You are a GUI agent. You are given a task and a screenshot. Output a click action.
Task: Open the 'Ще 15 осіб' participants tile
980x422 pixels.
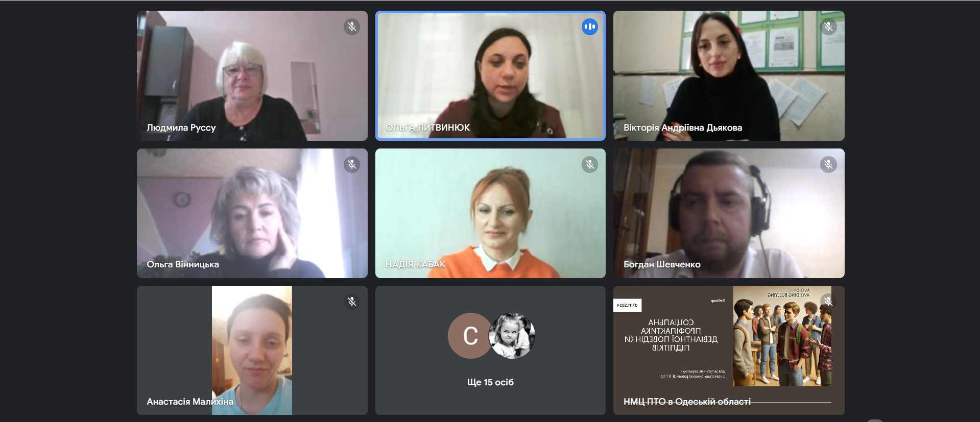(x=490, y=350)
